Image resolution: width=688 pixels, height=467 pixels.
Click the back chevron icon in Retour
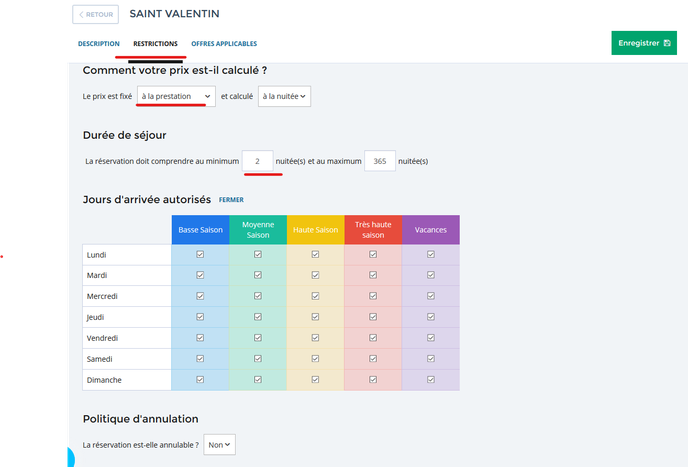(x=81, y=14)
